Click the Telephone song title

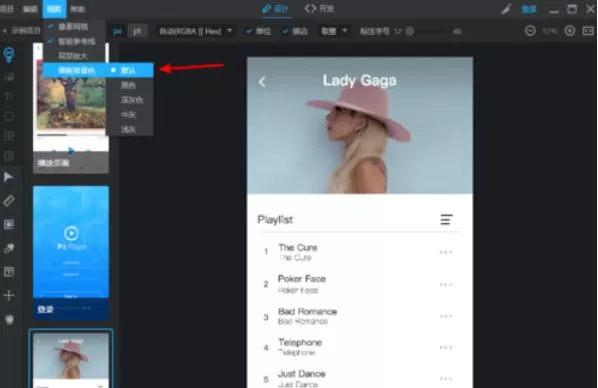tap(300, 342)
